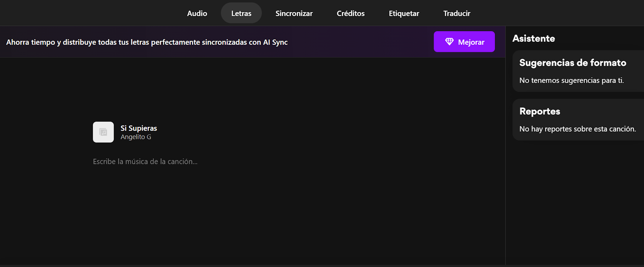Switch to the Traducir tab
644x267 pixels.
coord(456,13)
